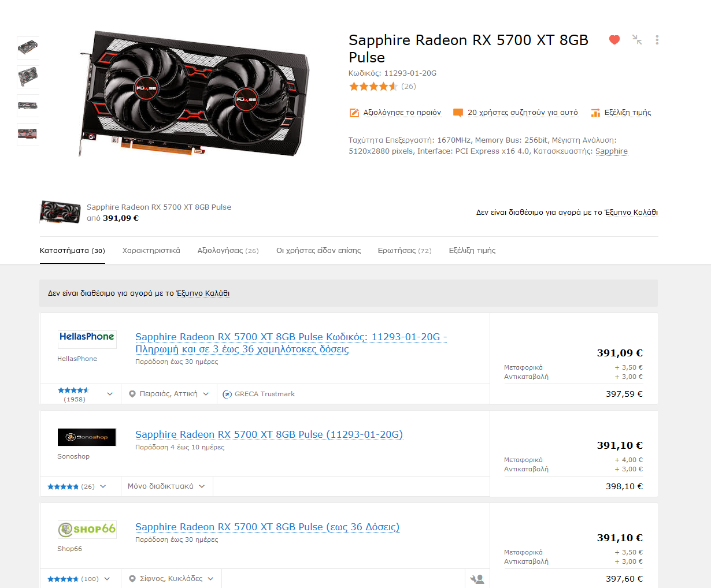711x588 pixels.
Task: Click the GRECA Trustmark badge icon
Action: (228, 394)
